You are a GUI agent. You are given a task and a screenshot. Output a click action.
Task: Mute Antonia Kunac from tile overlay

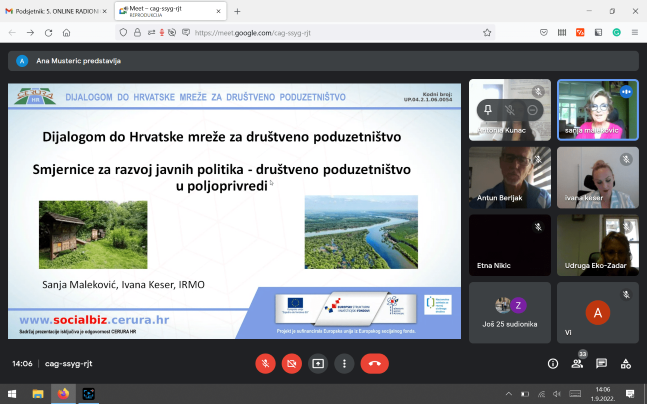[x=510, y=109]
